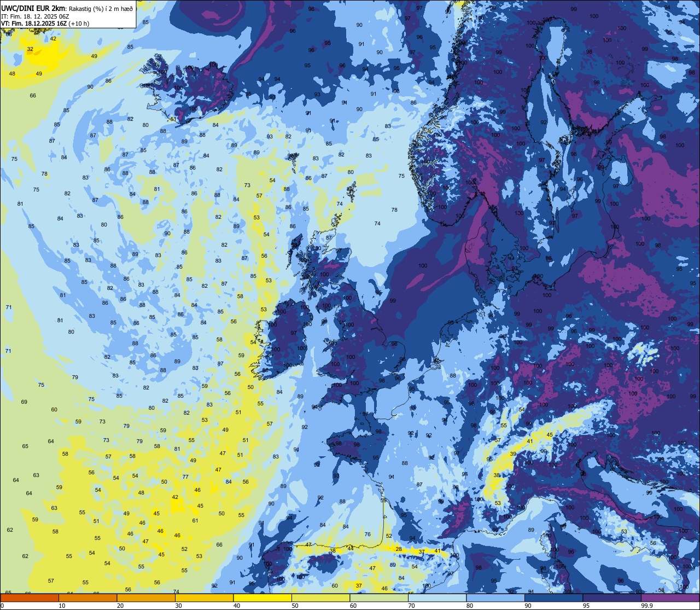This screenshot has height=610, width=700.
Task: Click the 60–70 yellow-green legend swatch
Action: tap(379, 597)
